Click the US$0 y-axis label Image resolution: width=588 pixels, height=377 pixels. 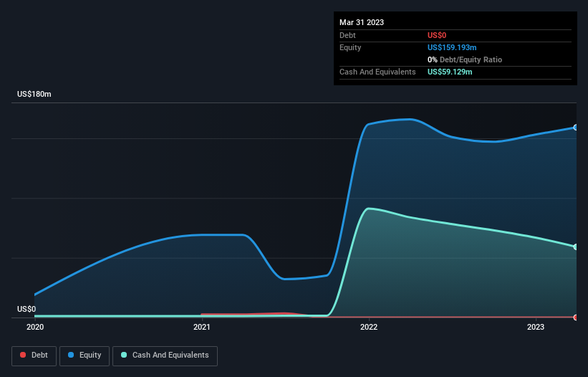click(x=26, y=309)
